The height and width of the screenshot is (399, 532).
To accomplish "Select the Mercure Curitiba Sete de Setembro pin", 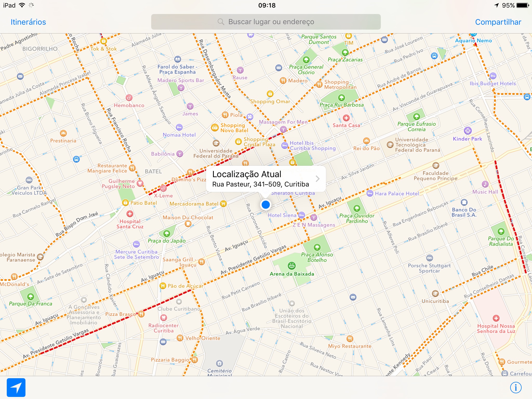I will point(136,244).
